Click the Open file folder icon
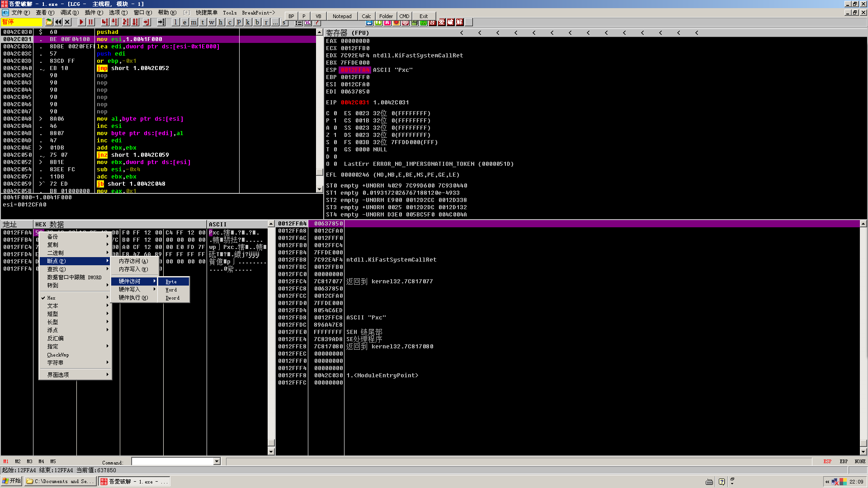Viewport: 868px width, 488px height. pos(49,22)
